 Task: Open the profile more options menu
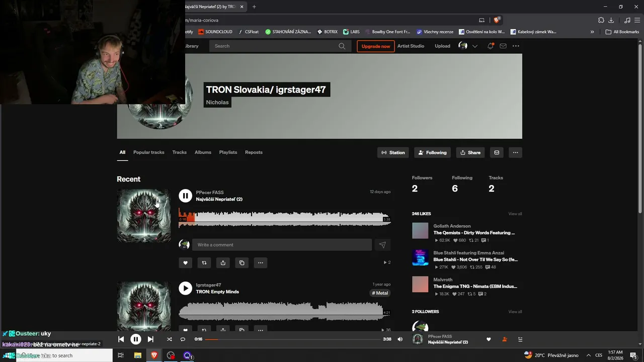pos(515,152)
